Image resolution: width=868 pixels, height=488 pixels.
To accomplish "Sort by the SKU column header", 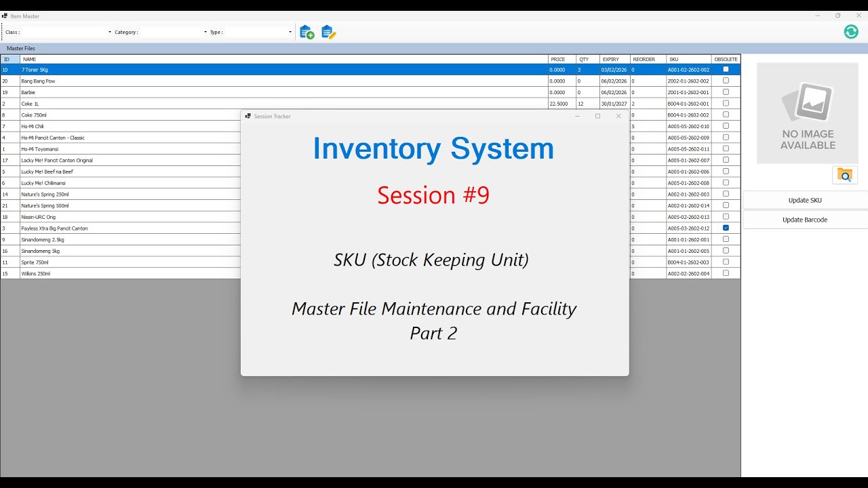I will pos(688,59).
